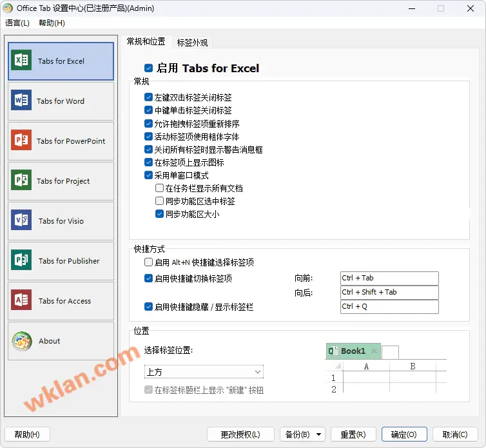486x448 pixels.
Task: Click column A header in preview grid
Action: pyautogui.click(x=366, y=366)
